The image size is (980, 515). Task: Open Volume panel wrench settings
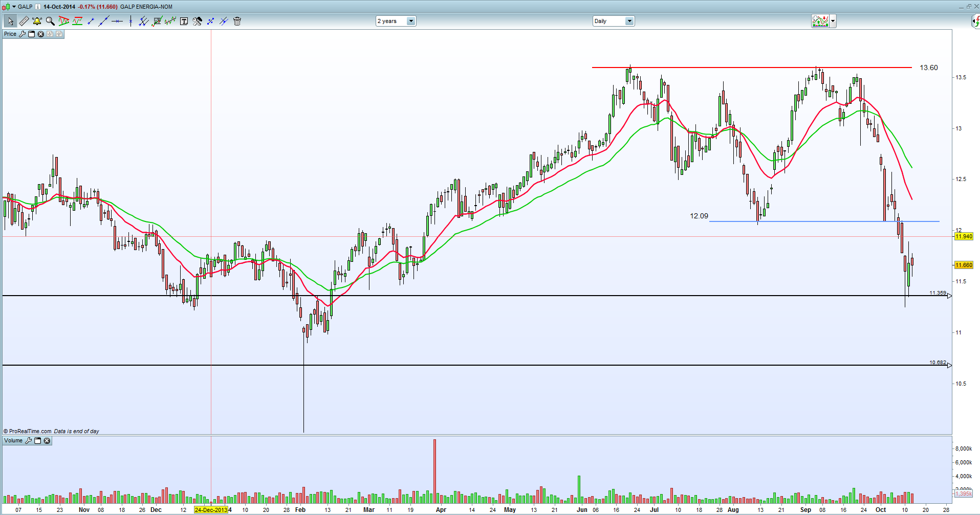coord(29,440)
